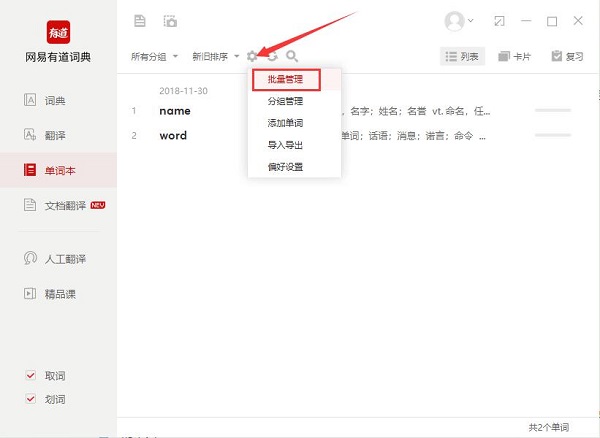Open the user avatar account dropdown
Screen dimensions: 600x438
(460, 21)
